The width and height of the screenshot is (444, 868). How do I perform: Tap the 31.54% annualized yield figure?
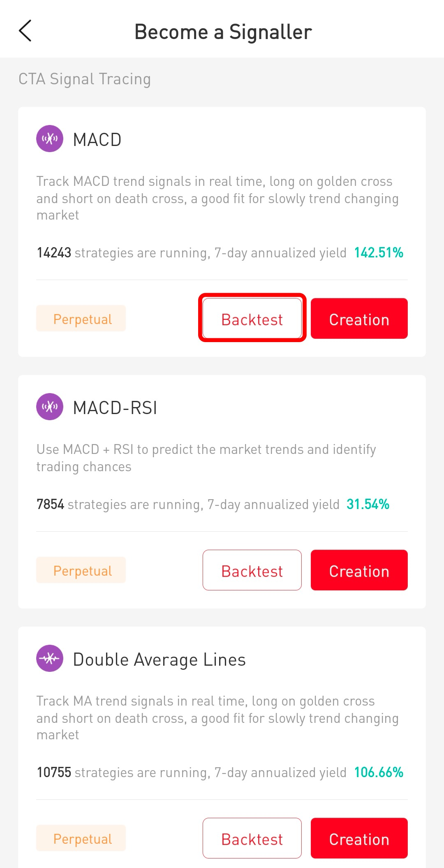[368, 504]
